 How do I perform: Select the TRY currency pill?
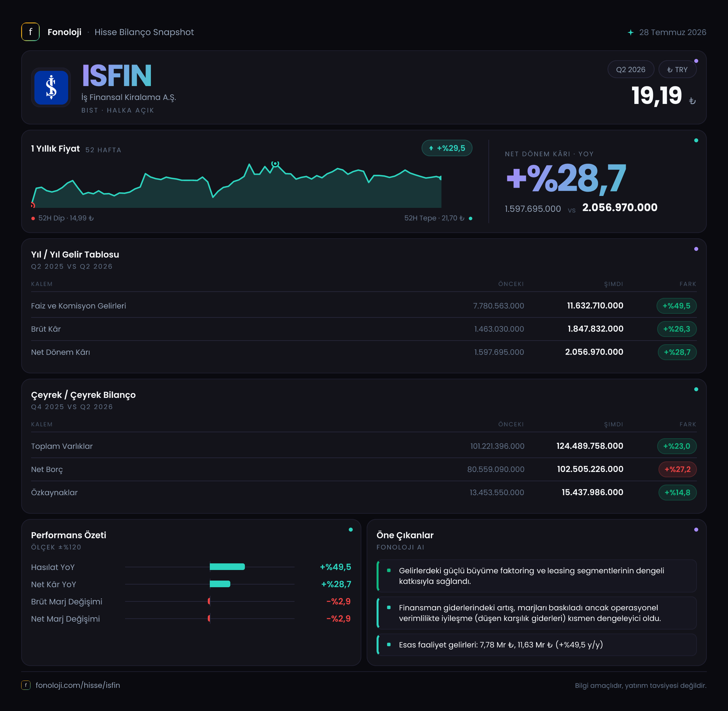[677, 70]
